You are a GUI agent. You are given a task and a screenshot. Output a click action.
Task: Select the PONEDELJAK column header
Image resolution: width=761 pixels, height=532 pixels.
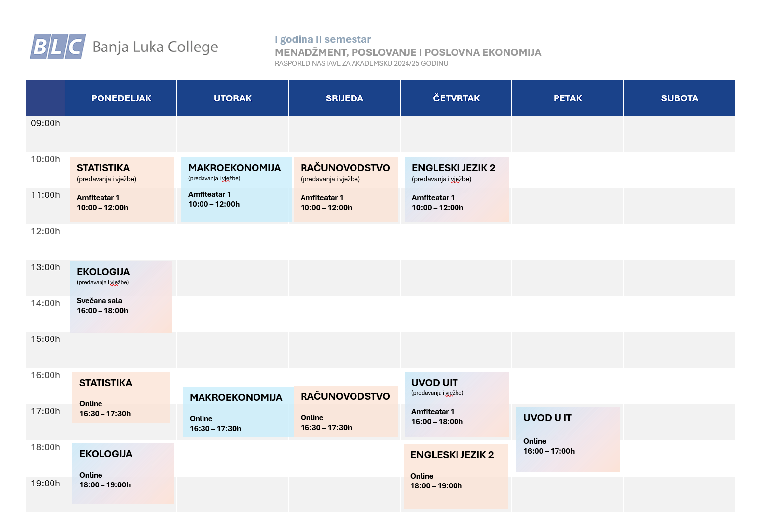(121, 98)
